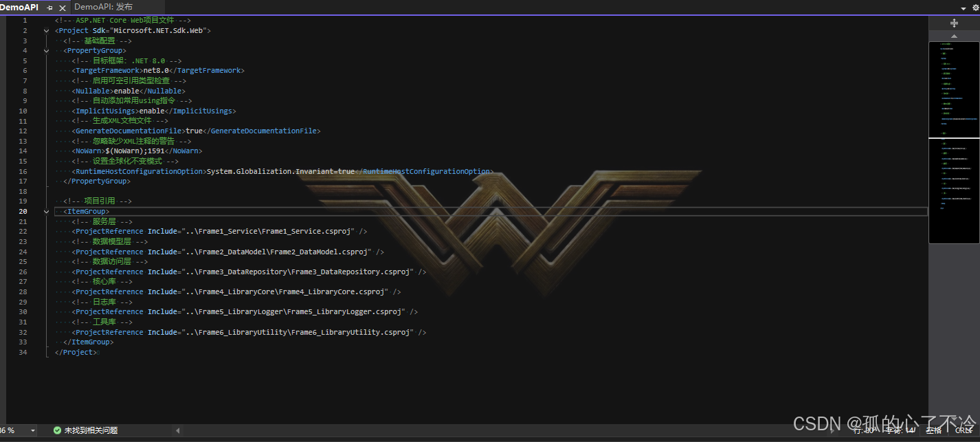Click line number 34 in the gutter
This screenshot has height=442, width=980.
[23, 352]
